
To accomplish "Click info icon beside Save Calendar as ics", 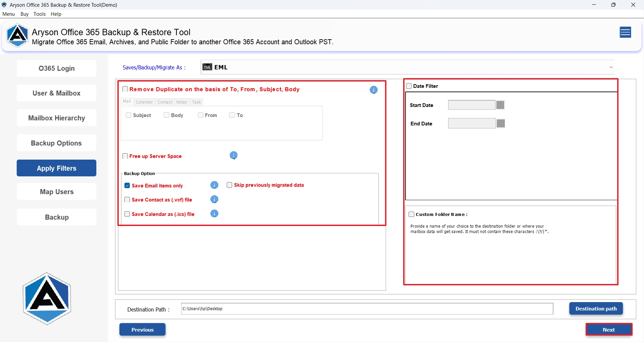I will pos(214,214).
